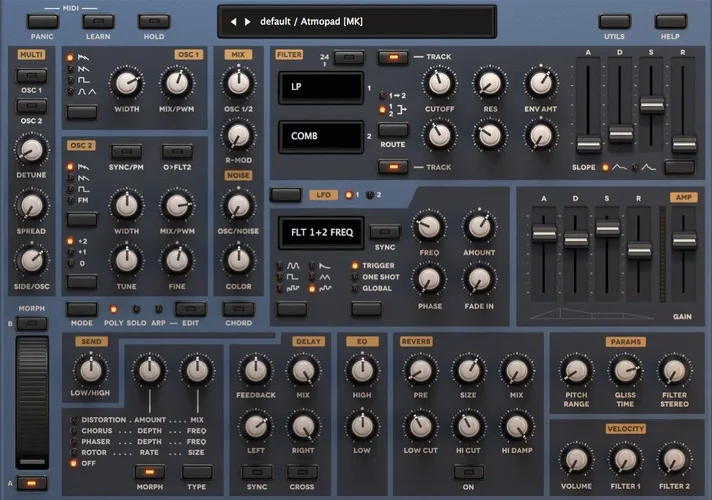Open the HELP menu
The height and width of the screenshot is (500, 712).
click(670, 21)
